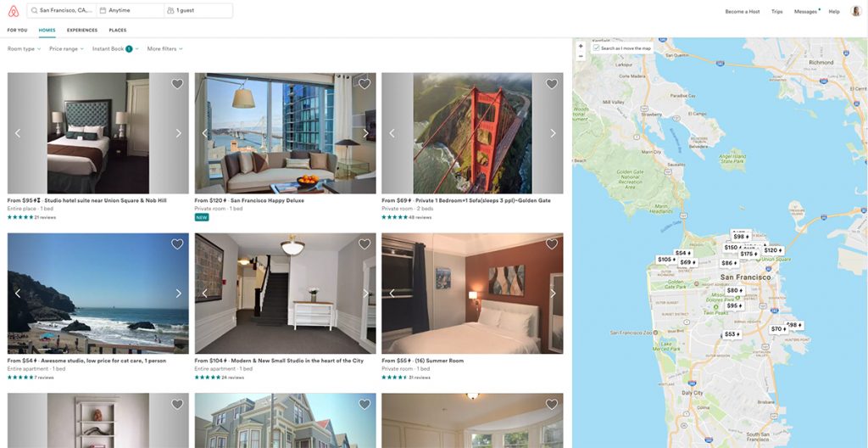This screenshot has height=448, width=868.
Task: Open the For You tab
Action: point(17,31)
